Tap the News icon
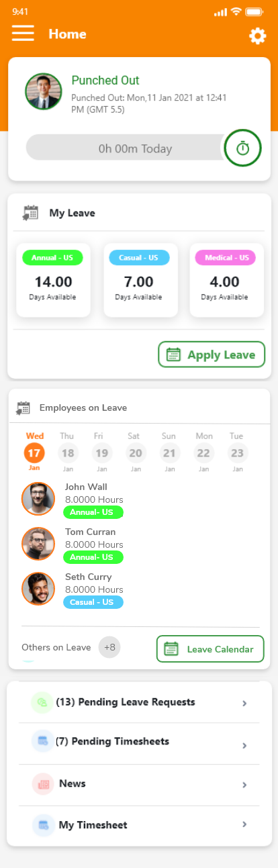Image resolution: width=278 pixels, height=868 pixels. [x=43, y=783]
